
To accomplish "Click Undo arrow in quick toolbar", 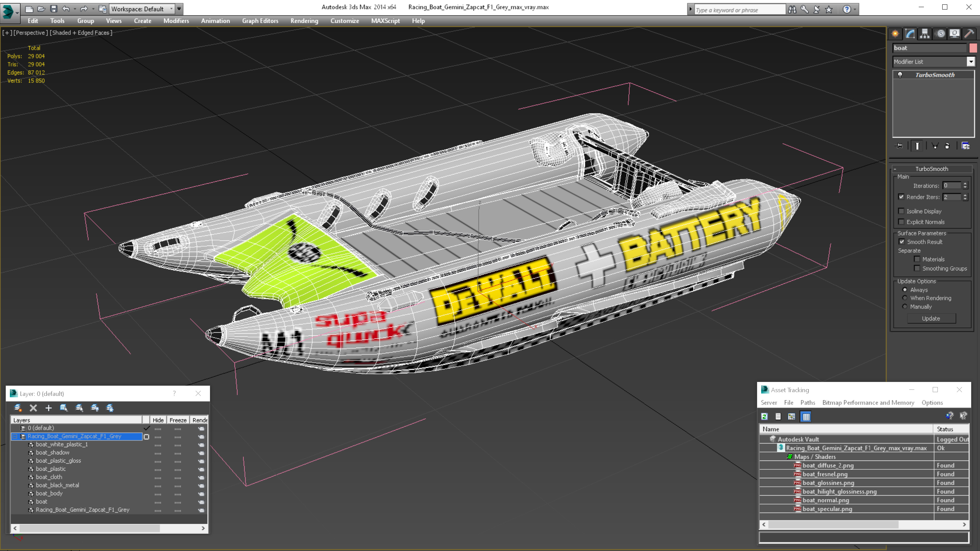I will (66, 9).
